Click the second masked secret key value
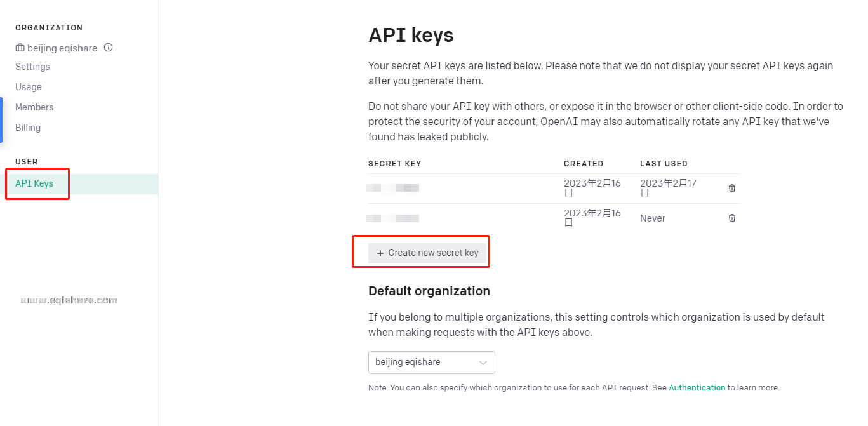 tap(393, 218)
